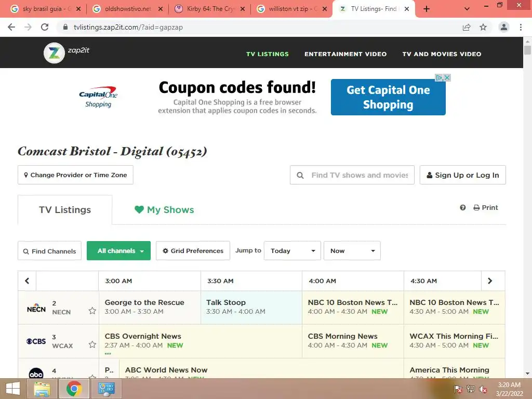Open the Chrome profile avatar icon
Screen dimensions: 532x399
(x=504, y=27)
